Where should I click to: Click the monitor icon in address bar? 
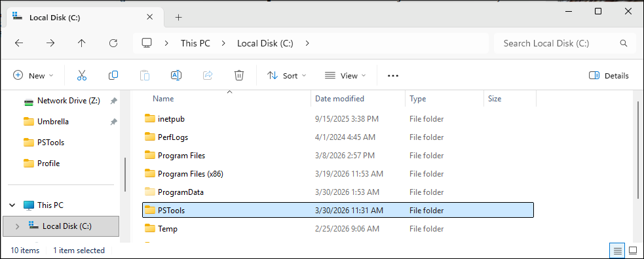(147, 43)
